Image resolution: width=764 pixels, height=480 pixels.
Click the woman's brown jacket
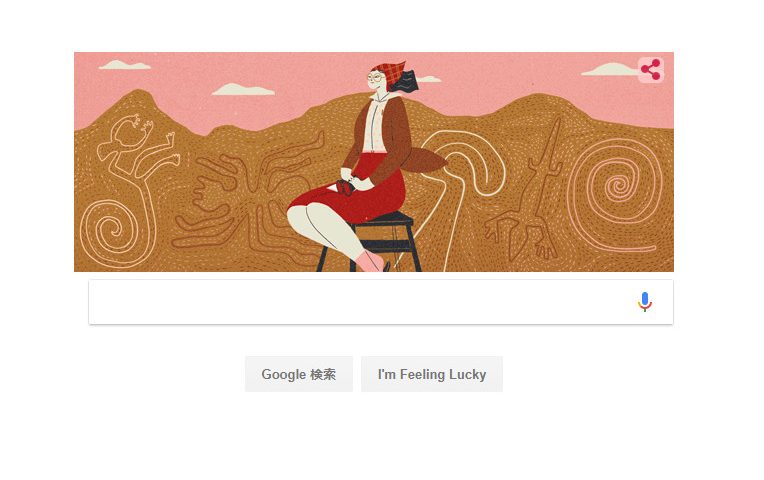[385, 136]
